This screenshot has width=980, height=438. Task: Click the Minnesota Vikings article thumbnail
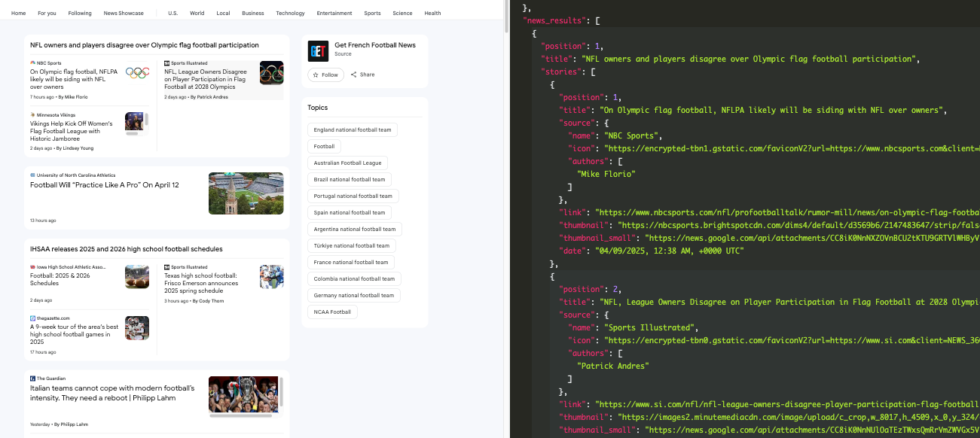[x=135, y=121]
